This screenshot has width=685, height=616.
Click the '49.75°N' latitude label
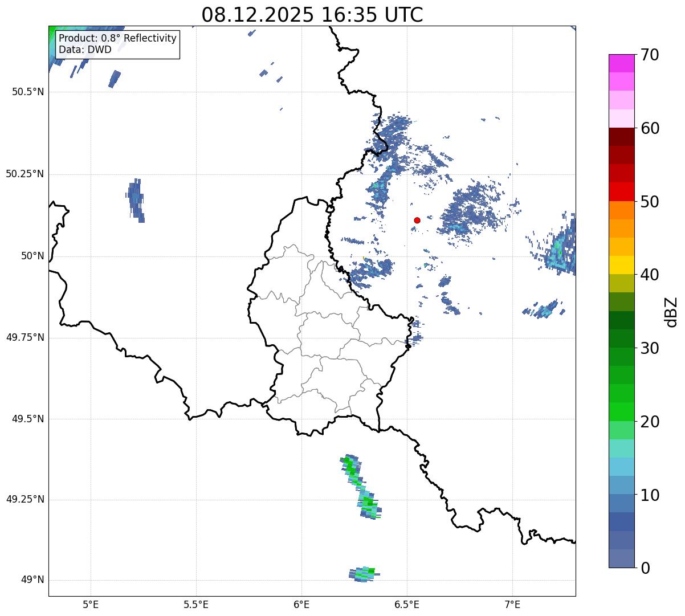point(25,337)
